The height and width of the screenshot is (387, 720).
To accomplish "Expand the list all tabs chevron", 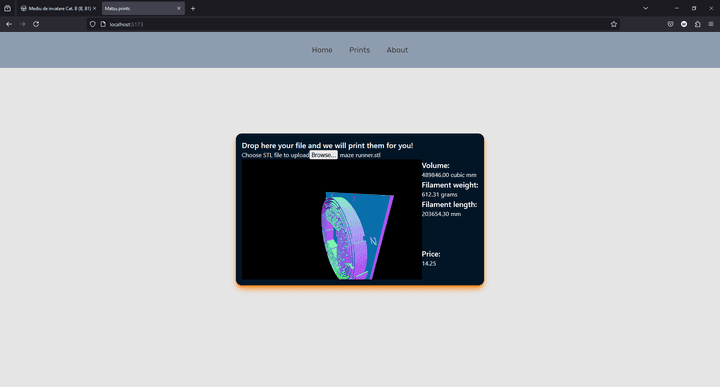I will pos(645,8).
